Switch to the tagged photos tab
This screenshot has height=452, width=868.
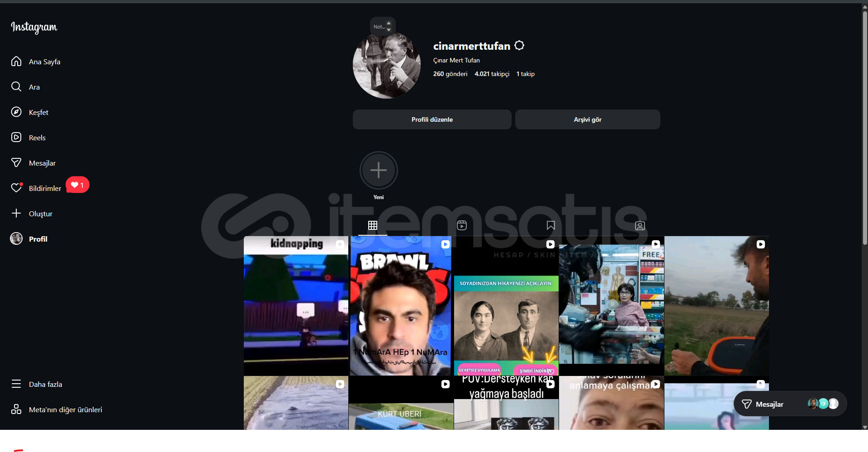[x=640, y=225]
